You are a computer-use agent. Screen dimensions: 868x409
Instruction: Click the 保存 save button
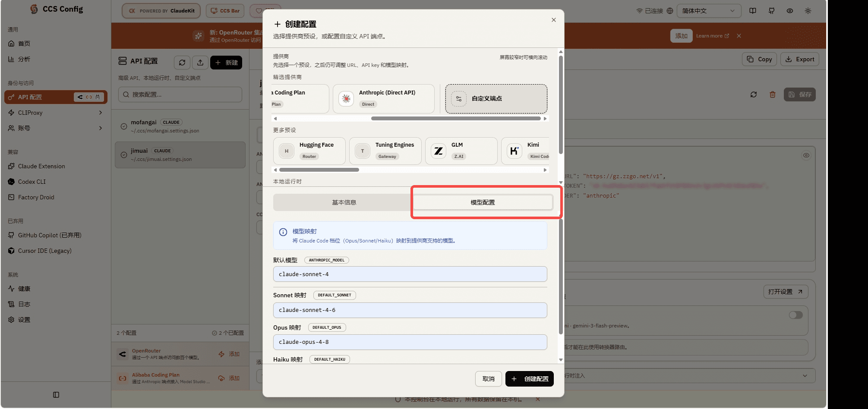point(800,94)
